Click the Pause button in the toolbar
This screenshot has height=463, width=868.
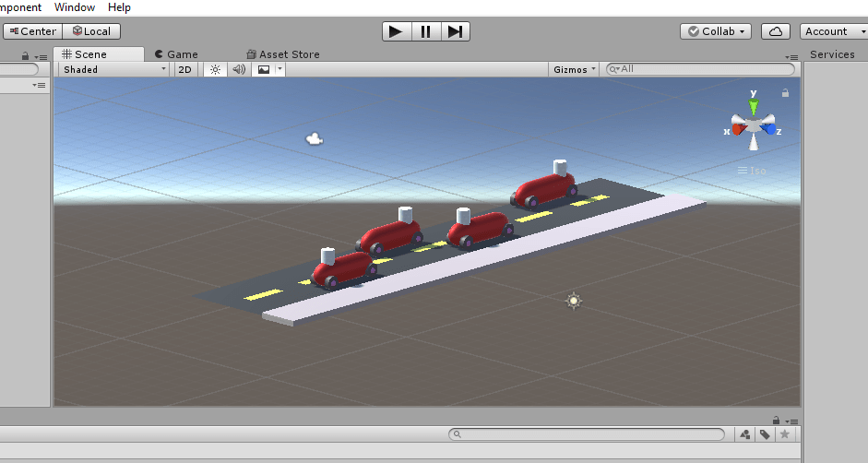[425, 31]
